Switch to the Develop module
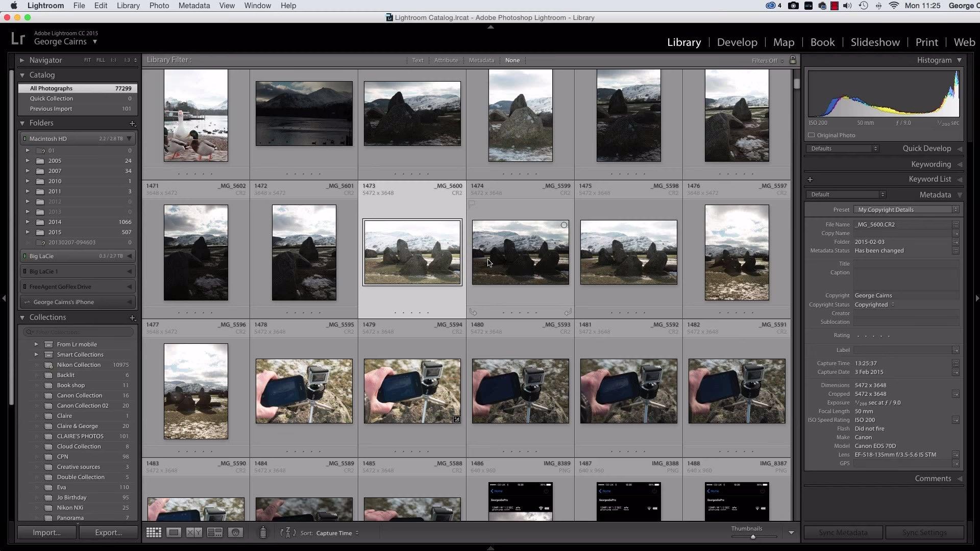Screen dimensions: 980x551 [737, 42]
